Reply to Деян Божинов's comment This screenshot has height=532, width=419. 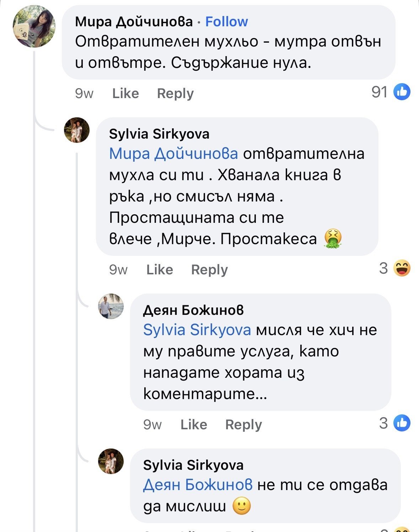243,425
